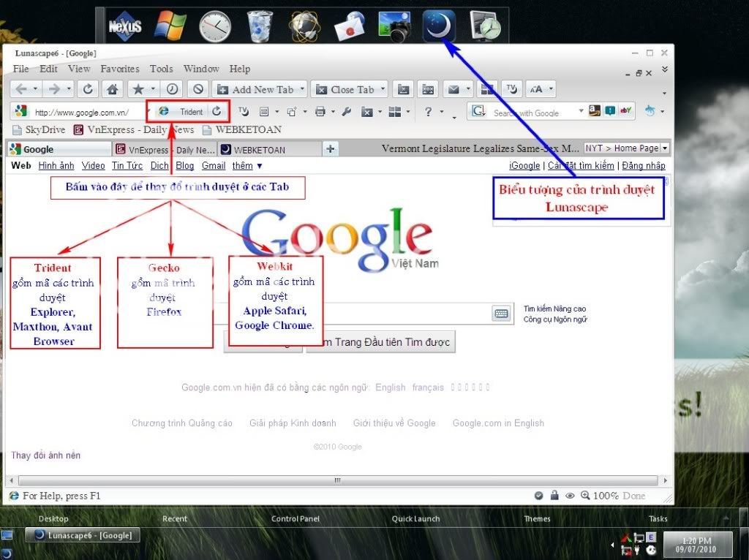Expand the search engine dropdown arrow
Viewport: 749px width, 560px height.
point(581,112)
